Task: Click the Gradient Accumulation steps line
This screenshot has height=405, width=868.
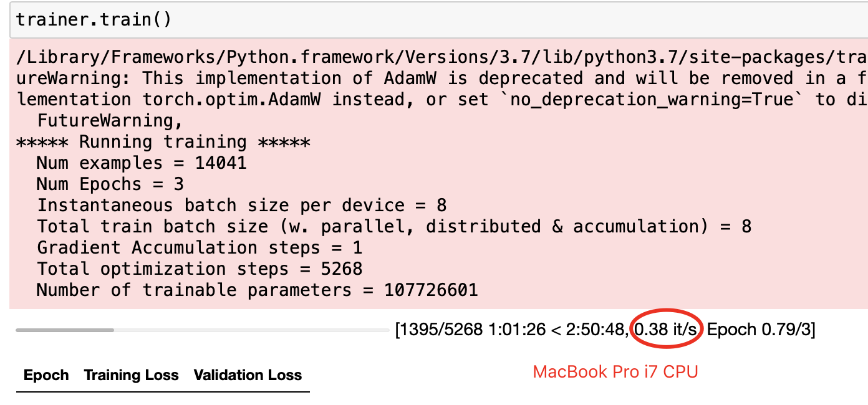Action: tap(200, 247)
